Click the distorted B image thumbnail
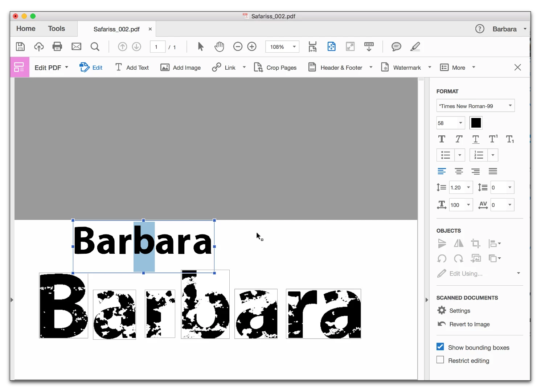Viewport: 541px width, 392px height. coord(63,306)
